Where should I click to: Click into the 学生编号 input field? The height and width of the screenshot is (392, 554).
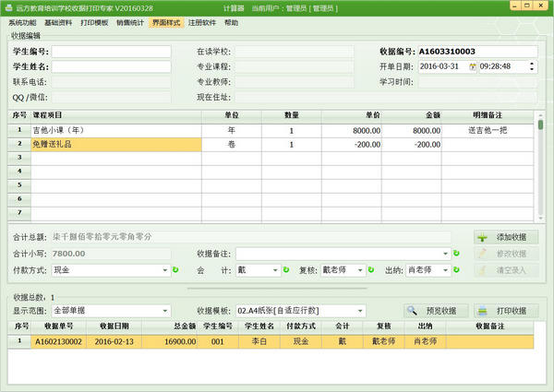point(111,52)
